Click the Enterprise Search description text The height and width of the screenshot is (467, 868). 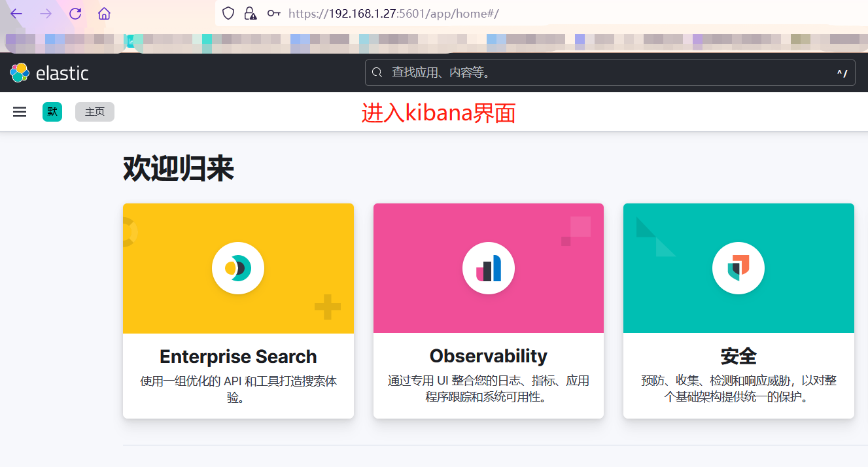(238, 389)
